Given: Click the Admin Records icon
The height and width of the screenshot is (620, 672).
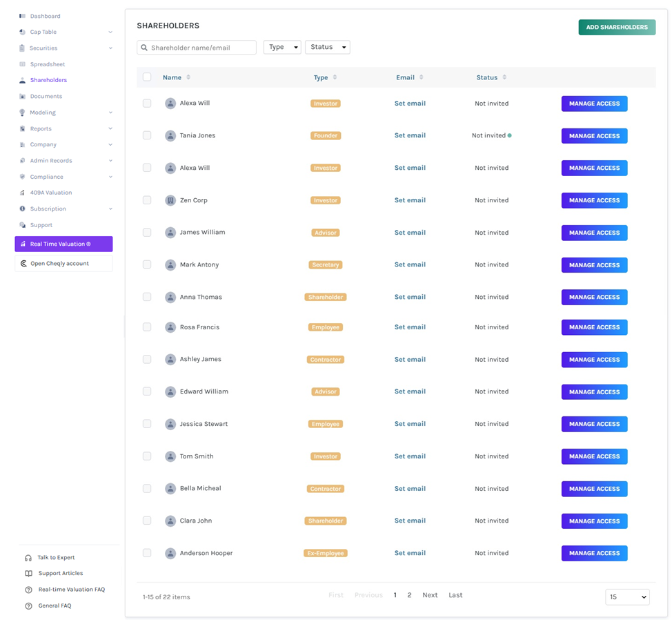Looking at the screenshot, I should tap(22, 161).
